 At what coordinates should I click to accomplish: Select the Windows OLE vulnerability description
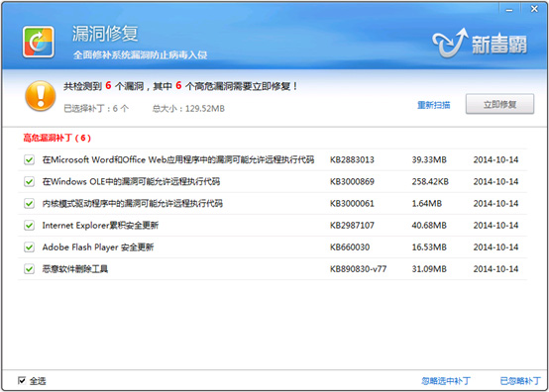pyautogui.click(x=131, y=182)
